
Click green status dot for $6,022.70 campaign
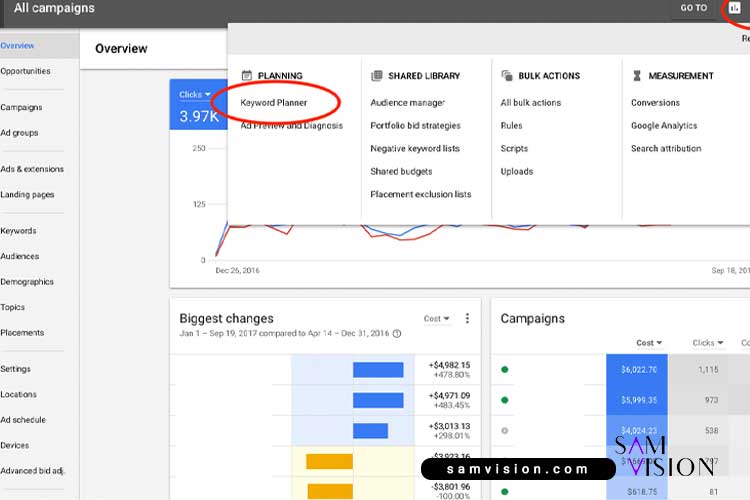[x=505, y=369]
